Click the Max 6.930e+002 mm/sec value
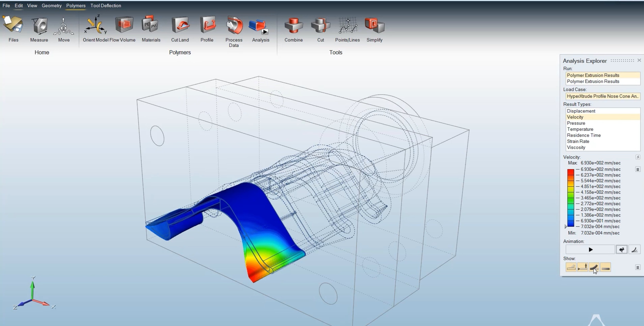 (600, 163)
